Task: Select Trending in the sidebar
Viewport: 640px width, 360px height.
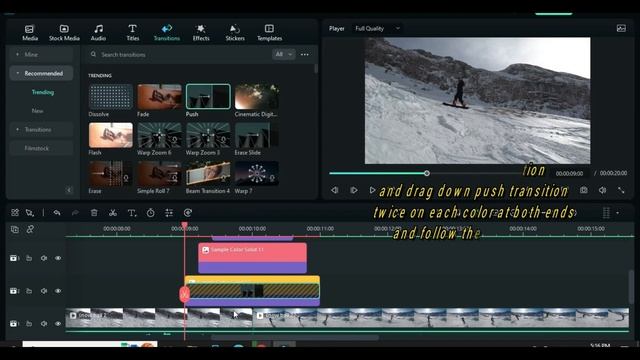Action: point(43,92)
